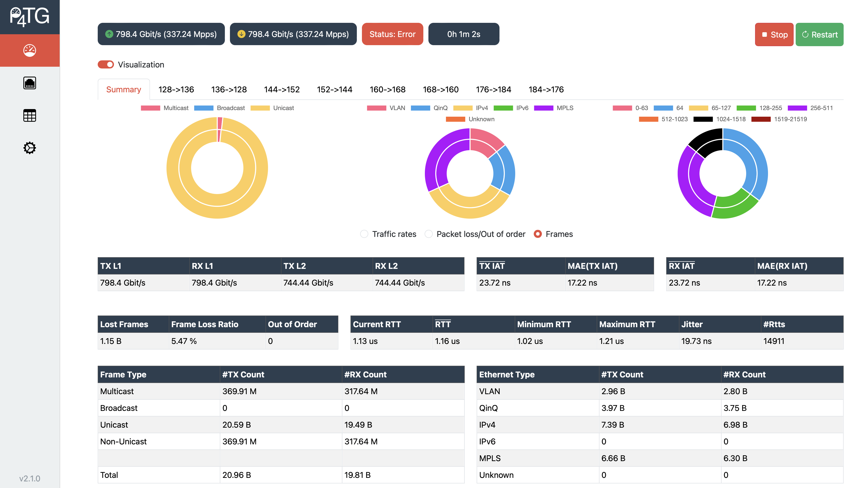Switch to the 168->160 tab
This screenshot has width=868, height=488.
click(x=441, y=89)
